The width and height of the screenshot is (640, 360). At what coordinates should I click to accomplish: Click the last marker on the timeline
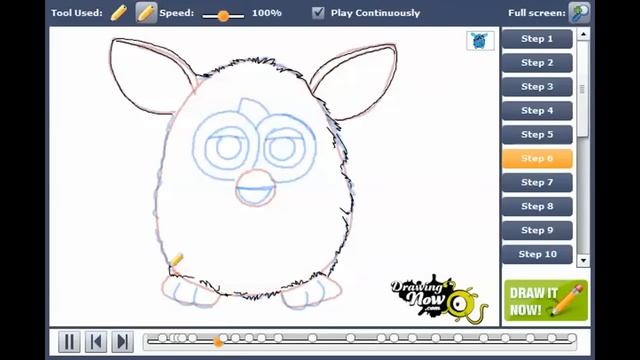point(571,338)
